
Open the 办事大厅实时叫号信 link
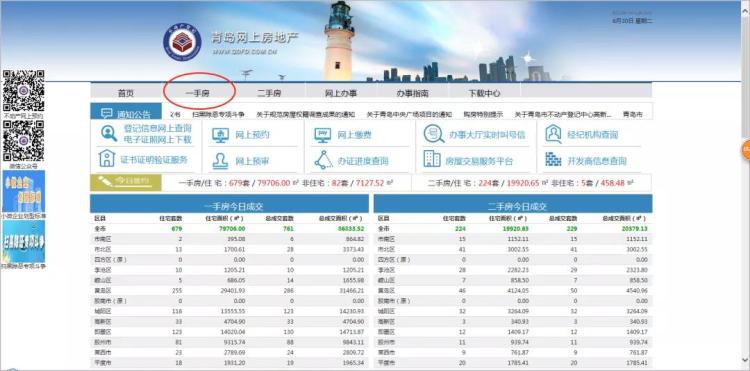(487, 135)
